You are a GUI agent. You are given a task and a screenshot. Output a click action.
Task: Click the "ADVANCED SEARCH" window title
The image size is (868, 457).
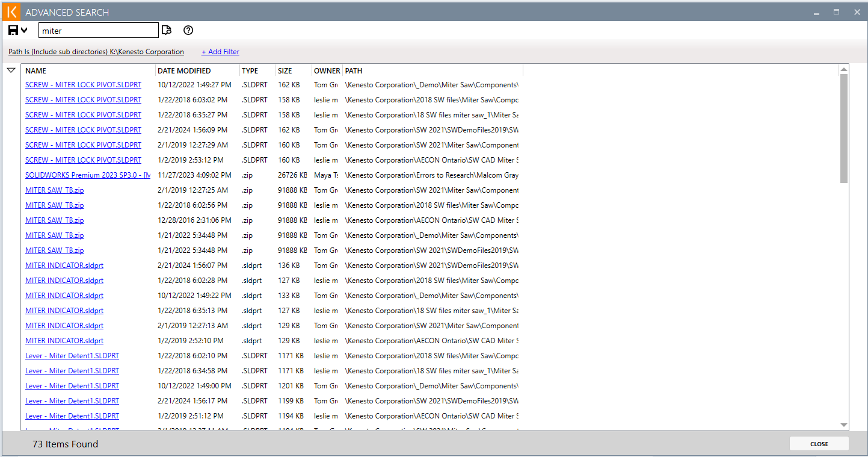click(x=67, y=12)
